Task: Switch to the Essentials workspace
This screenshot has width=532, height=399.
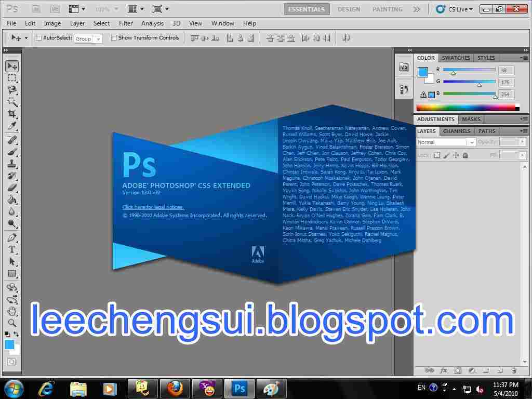Action: (x=307, y=9)
